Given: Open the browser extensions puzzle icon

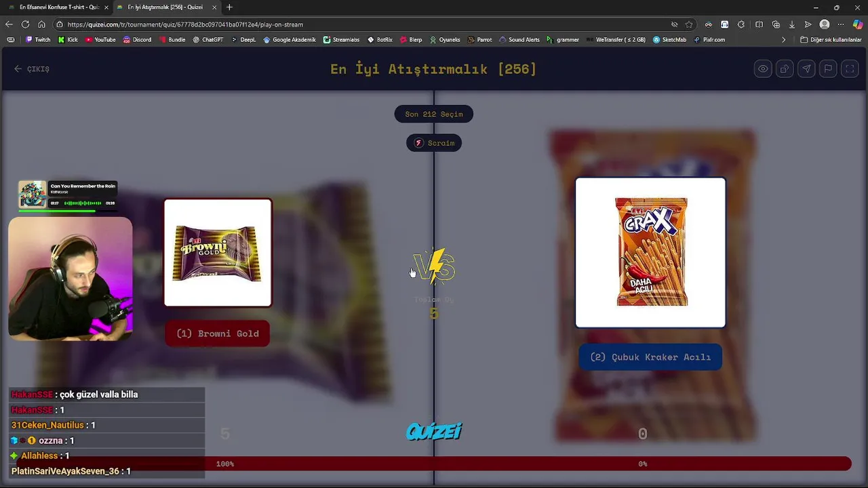Looking at the screenshot, I should (741, 24).
